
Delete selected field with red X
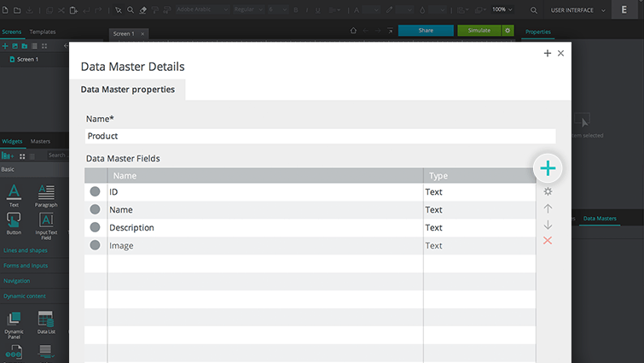[x=548, y=241]
